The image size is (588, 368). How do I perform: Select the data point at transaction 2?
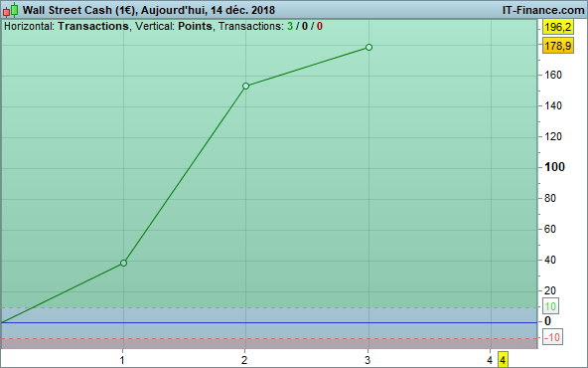tap(245, 86)
